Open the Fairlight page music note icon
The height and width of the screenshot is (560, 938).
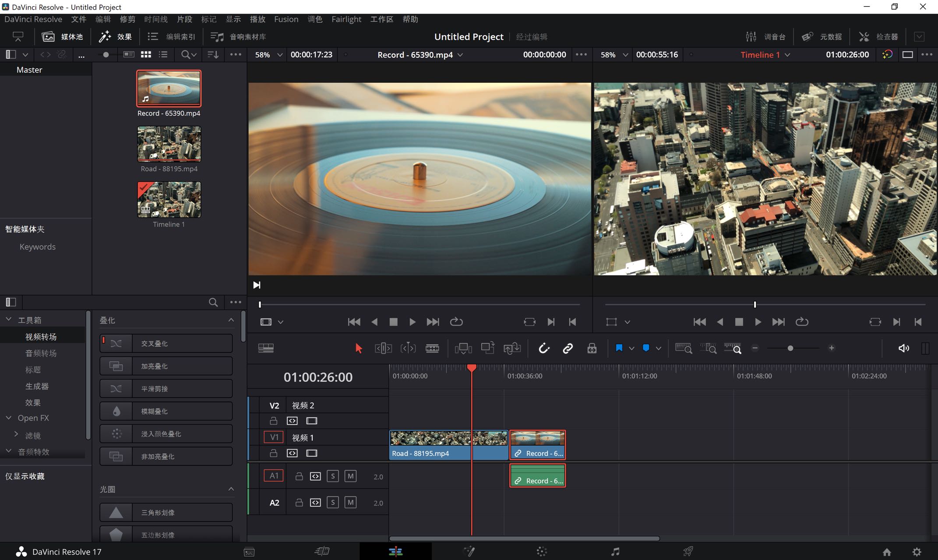pos(615,552)
